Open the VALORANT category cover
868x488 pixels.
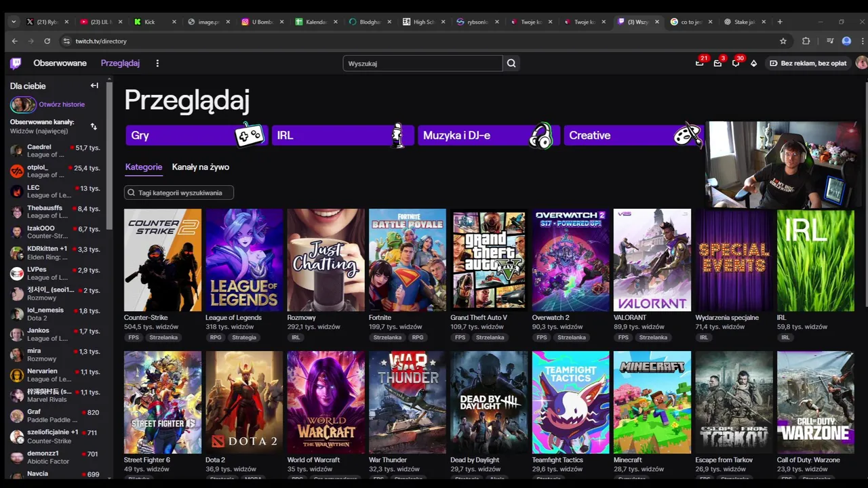652,260
